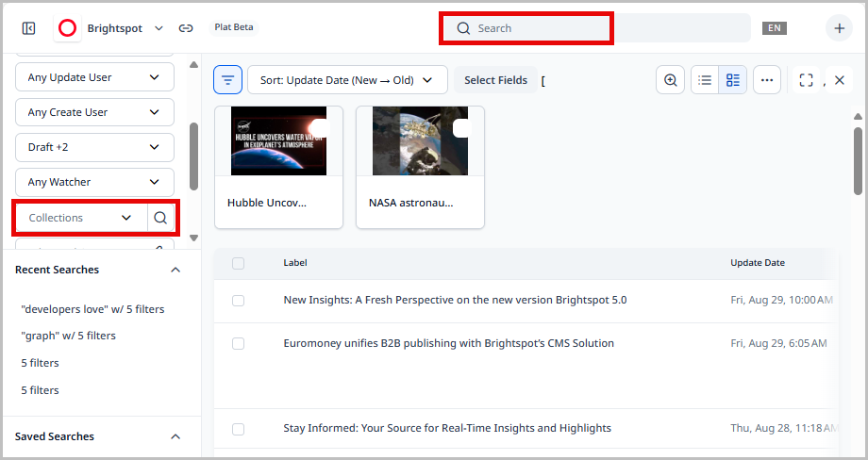Open the Any Watcher dropdown
Image resolution: width=868 pixels, height=460 pixels.
pos(94,182)
